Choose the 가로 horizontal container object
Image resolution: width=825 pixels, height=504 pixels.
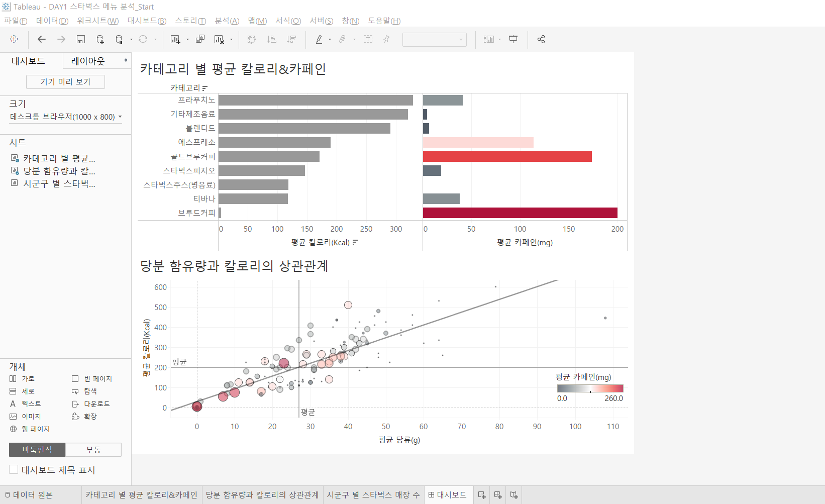[22, 379]
